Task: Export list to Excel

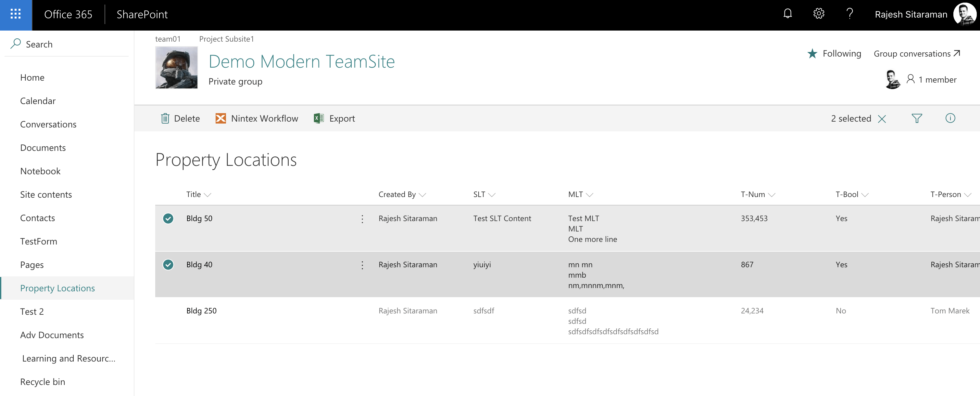Action: 334,118
